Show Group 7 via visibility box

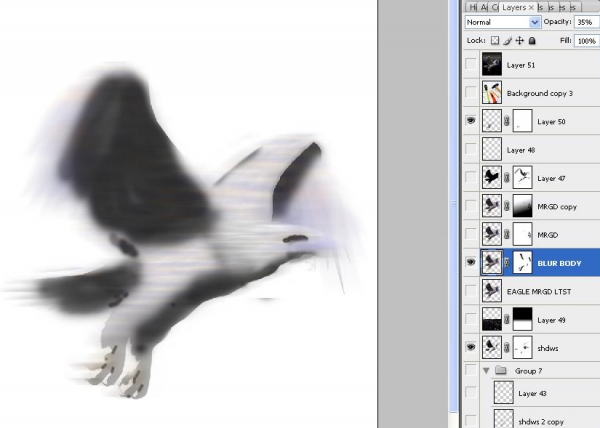(471, 370)
